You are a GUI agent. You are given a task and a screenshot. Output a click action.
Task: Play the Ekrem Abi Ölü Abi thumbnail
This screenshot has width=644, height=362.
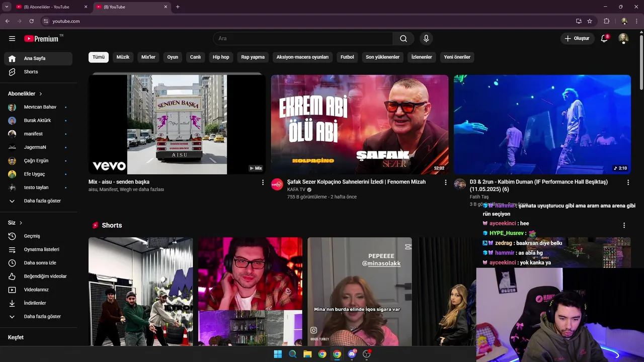360,125
